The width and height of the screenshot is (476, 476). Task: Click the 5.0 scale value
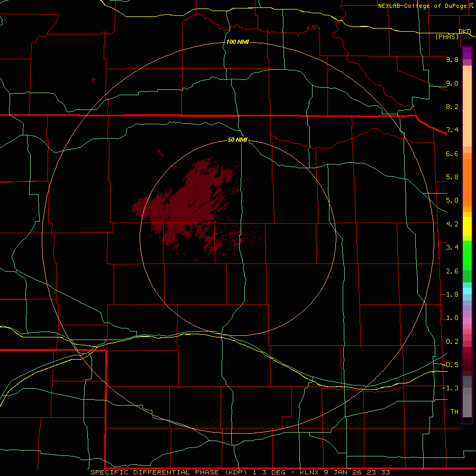[x=452, y=200]
